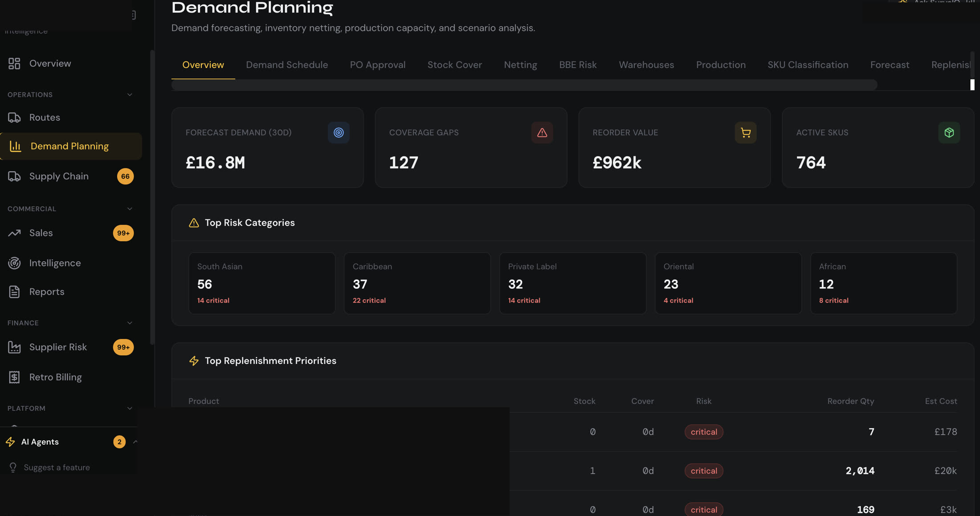Sort by the Stock column header
Viewport: 980px width, 516px height.
point(584,401)
